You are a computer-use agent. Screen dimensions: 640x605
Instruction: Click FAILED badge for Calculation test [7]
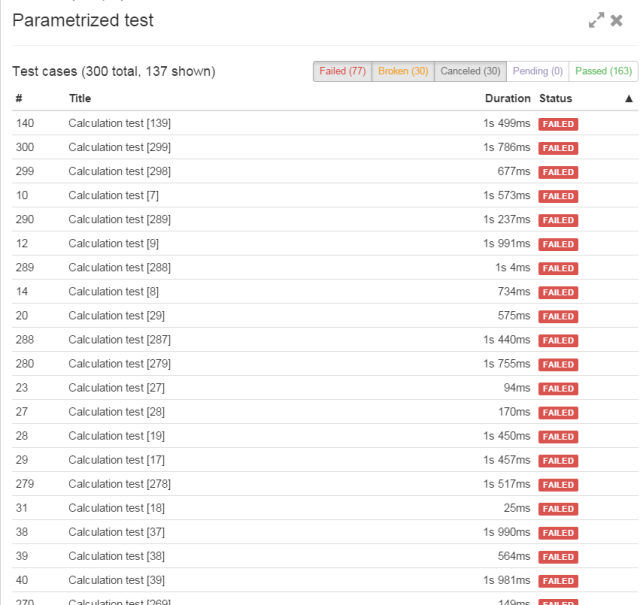557,196
